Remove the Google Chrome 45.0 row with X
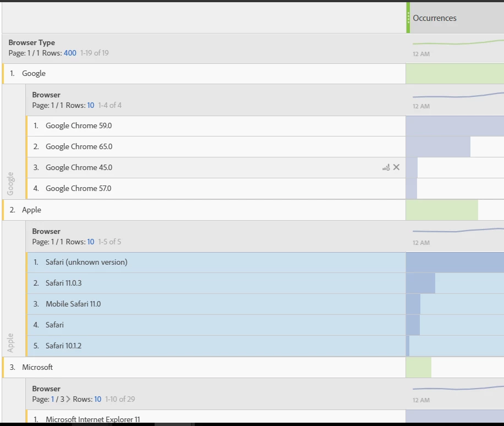 (x=396, y=167)
